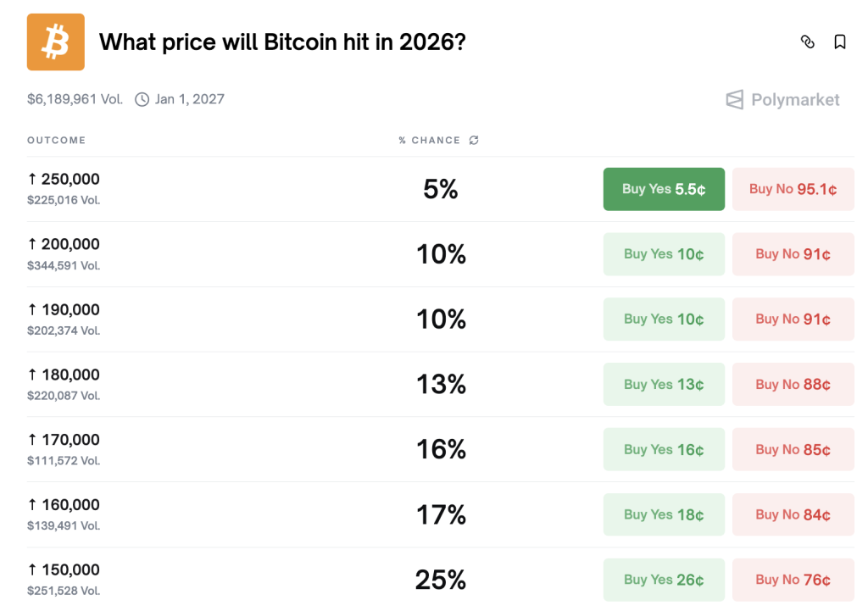Click the market title heading
Image resolution: width=868 pixels, height=611 pixels.
click(282, 42)
